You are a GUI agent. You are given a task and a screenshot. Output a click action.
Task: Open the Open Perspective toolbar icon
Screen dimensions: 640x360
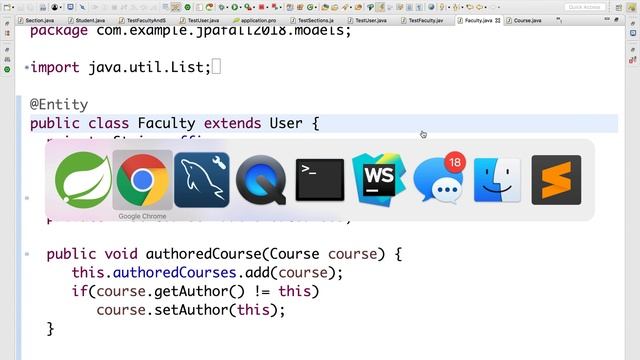(619, 7)
